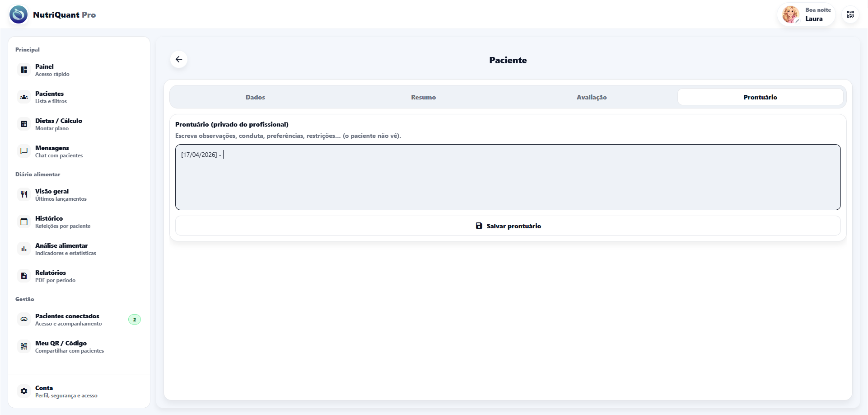Click Laura's profile avatar
Viewport: 868px width, 415px height.
pyautogui.click(x=790, y=14)
